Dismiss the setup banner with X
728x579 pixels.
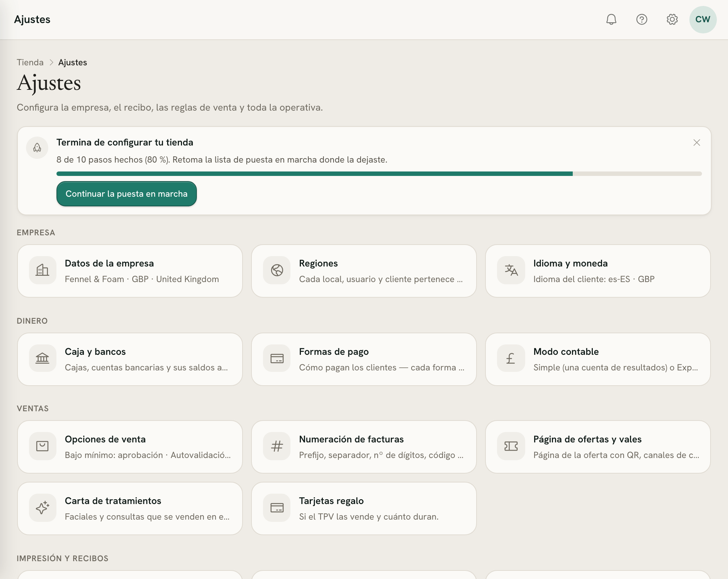(x=696, y=143)
